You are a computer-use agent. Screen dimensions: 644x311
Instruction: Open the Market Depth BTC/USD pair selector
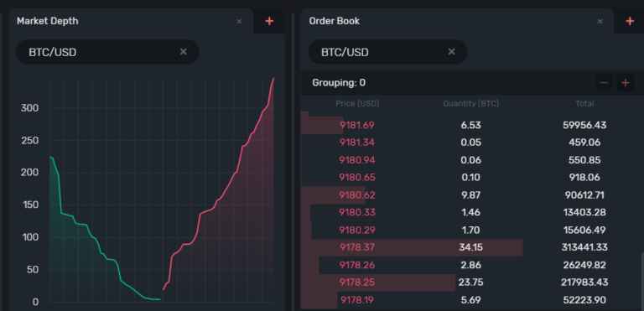pos(107,52)
